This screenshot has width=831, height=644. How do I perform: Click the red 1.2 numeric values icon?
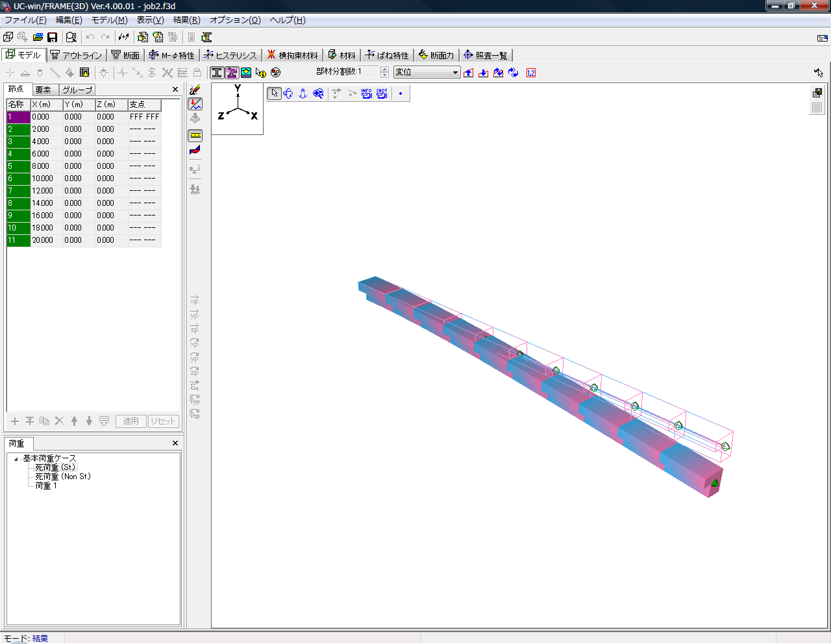tap(531, 73)
